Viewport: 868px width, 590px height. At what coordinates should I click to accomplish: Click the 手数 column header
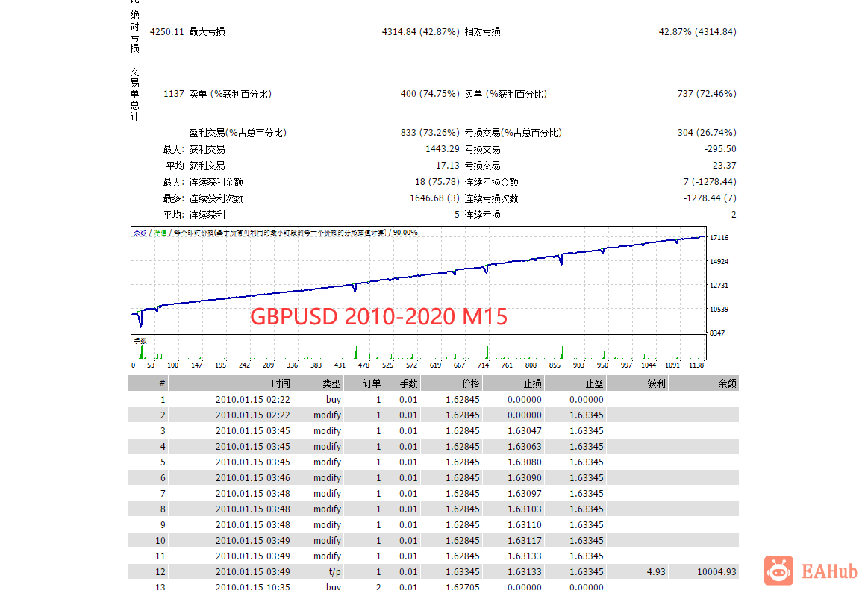coord(402,383)
